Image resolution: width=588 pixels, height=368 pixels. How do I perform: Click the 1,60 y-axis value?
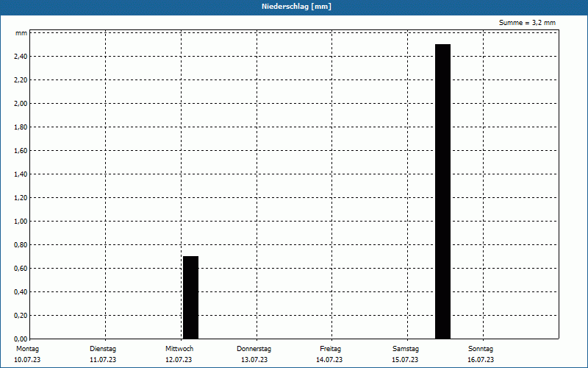21,151
